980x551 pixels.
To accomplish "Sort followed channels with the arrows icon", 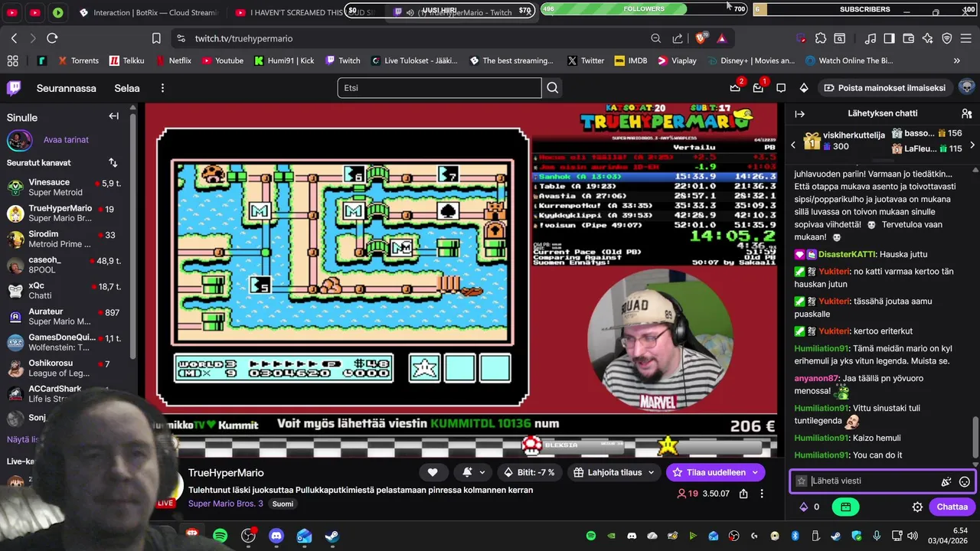I will [x=113, y=162].
